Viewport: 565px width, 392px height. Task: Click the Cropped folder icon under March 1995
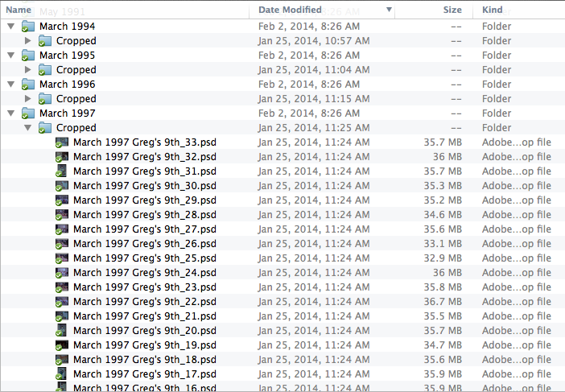pos(46,70)
